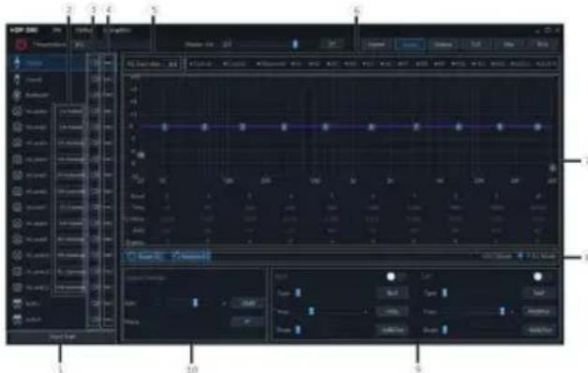Click the EQ band 3 node on the curve
This screenshot has width=588, height=373.
[x=243, y=127]
